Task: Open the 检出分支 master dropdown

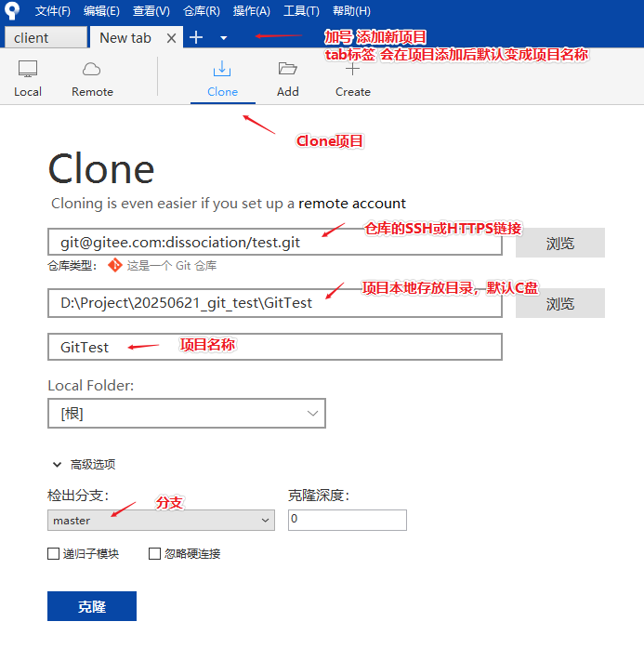Action: click(161, 521)
